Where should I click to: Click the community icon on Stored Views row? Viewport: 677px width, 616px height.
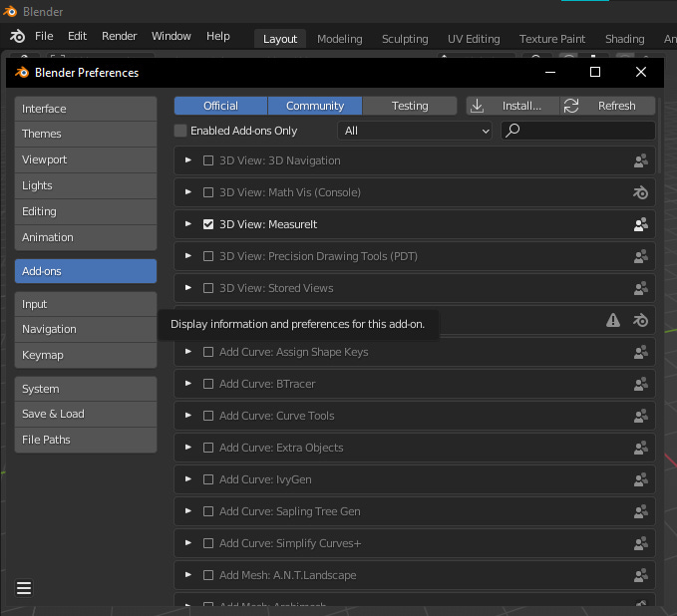[x=641, y=288]
